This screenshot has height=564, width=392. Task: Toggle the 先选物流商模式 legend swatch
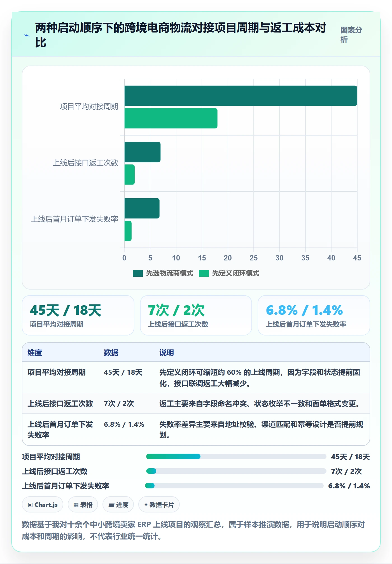(x=137, y=273)
